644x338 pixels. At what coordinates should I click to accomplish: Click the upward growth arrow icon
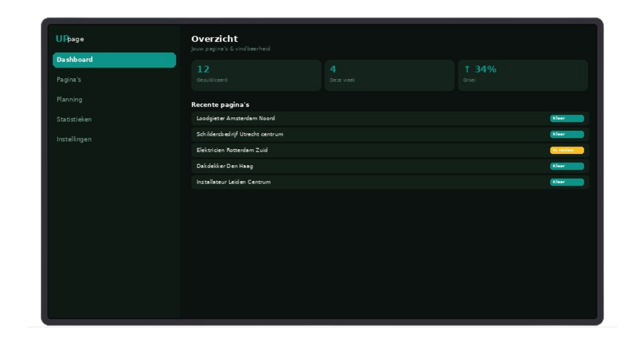coord(467,69)
